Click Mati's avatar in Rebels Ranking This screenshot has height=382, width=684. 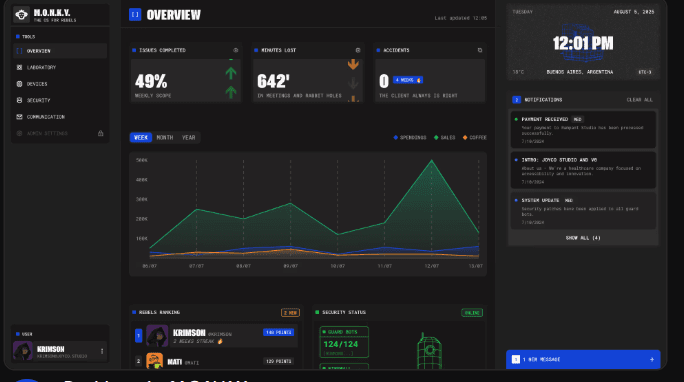click(154, 361)
